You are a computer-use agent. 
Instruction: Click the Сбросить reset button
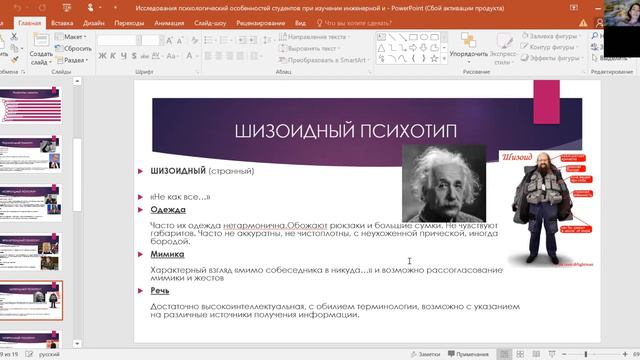pos(73,48)
